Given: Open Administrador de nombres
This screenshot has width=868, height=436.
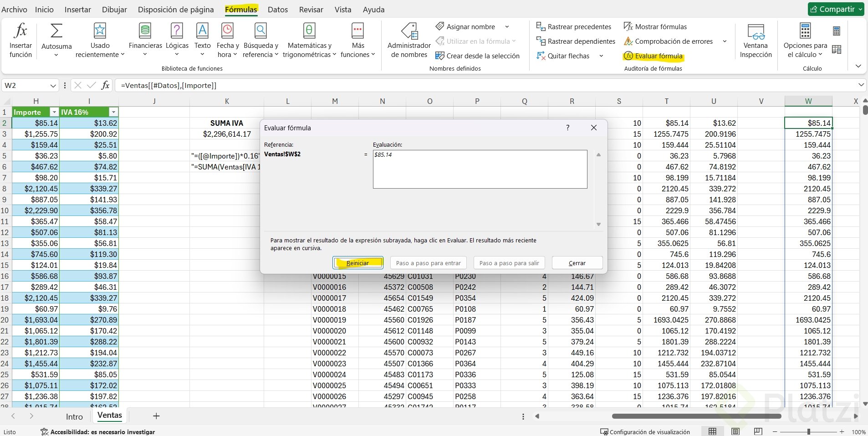Looking at the screenshot, I should (409, 40).
